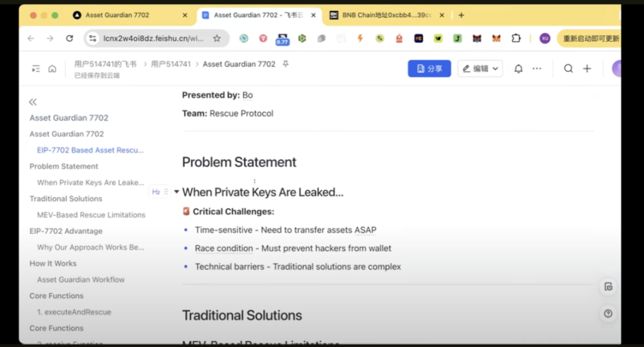Click the help question mark button
Viewport: 644px width, 347px height.
click(x=608, y=313)
